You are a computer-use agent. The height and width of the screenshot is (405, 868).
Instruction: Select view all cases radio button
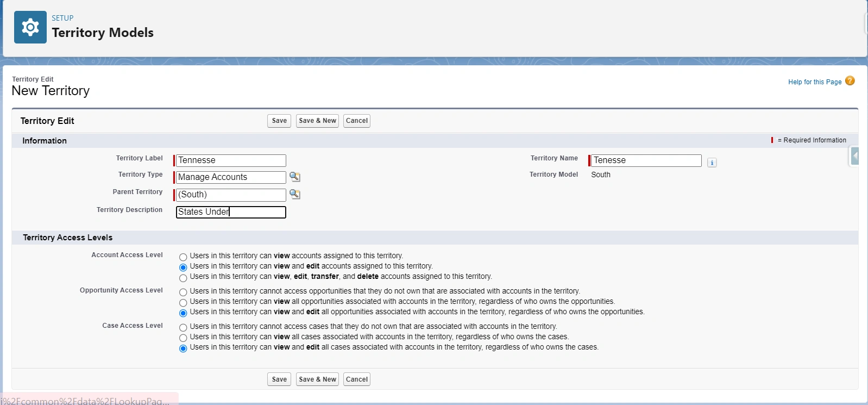(183, 338)
